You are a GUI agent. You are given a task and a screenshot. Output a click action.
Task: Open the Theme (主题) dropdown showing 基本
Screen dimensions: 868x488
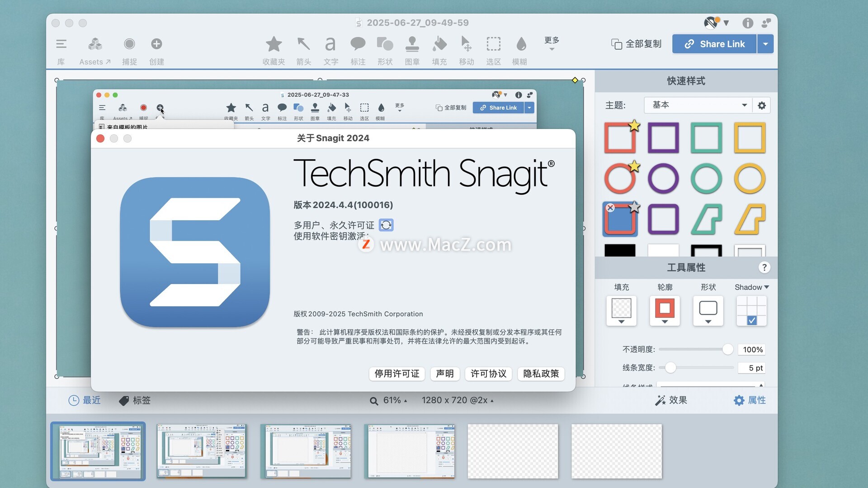[x=698, y=105]
